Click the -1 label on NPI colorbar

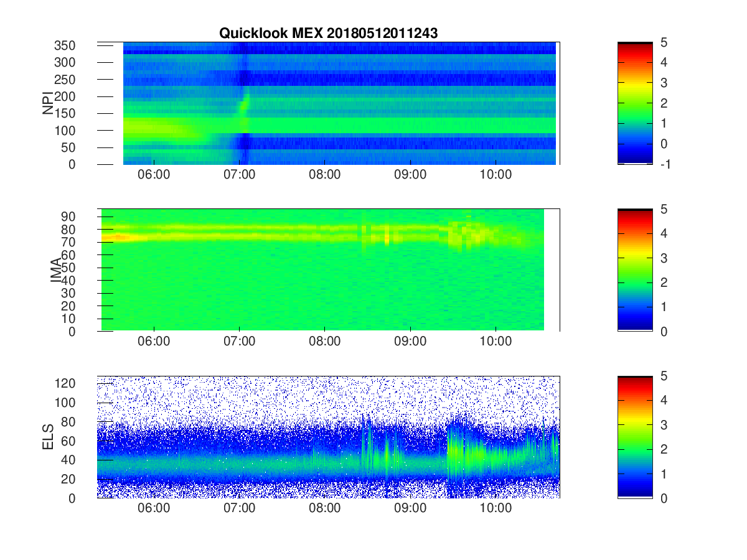(665, 164)
